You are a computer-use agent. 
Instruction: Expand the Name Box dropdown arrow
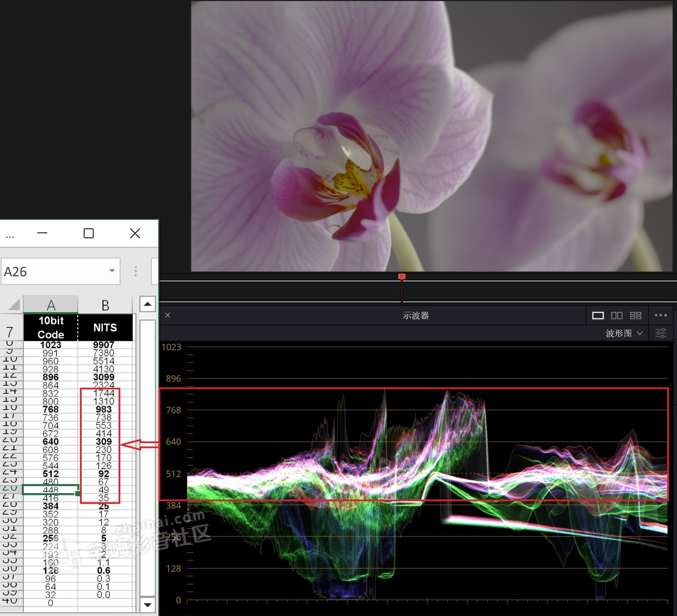pyautogui.click(x=112, y=271)
